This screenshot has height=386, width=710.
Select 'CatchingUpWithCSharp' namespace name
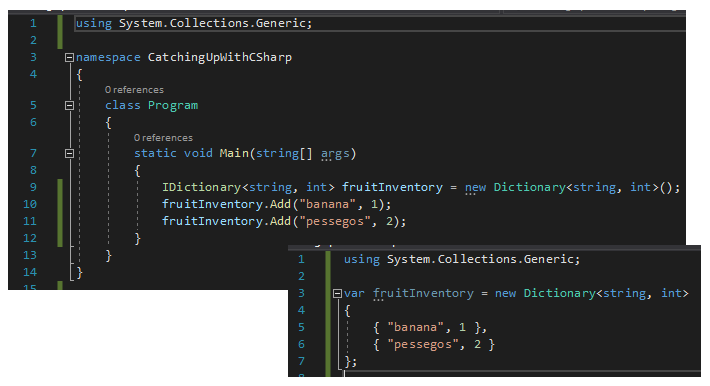[x=220, y=58]
